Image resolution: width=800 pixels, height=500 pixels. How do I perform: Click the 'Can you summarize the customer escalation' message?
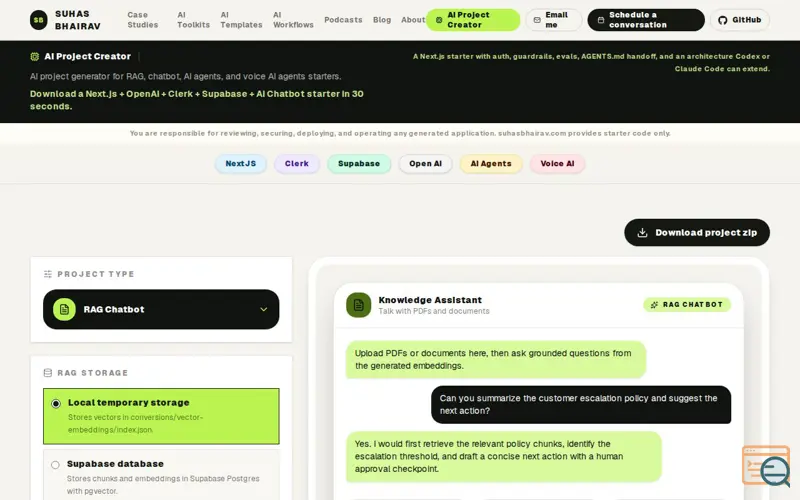coord(581,405)
